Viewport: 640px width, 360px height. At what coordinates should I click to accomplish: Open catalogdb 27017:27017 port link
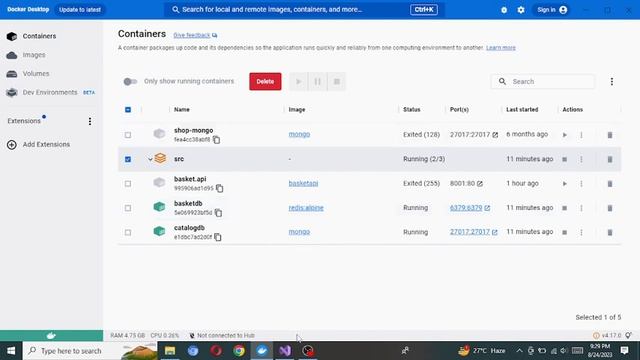[470, 232]
